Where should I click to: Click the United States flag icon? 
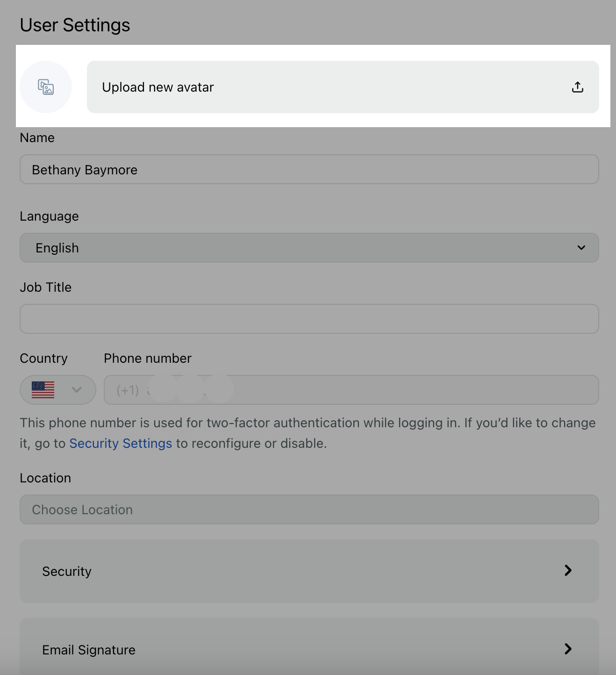[x=43, y=390]
